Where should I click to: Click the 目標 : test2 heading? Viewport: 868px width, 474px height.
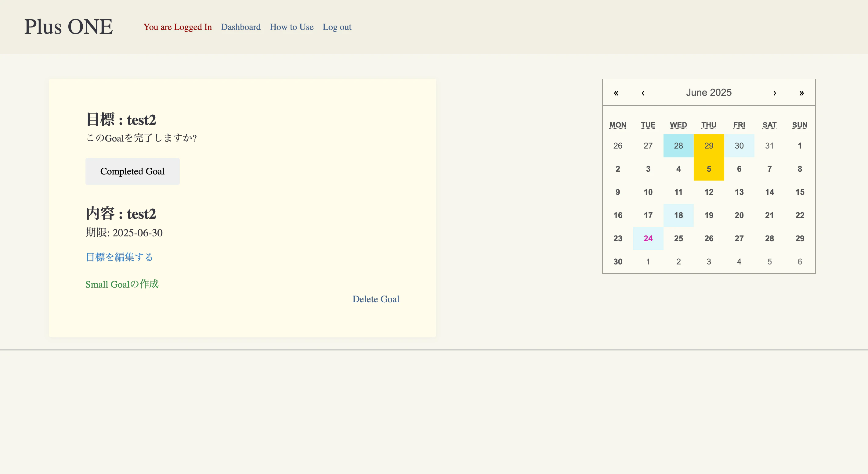point(121,120)
